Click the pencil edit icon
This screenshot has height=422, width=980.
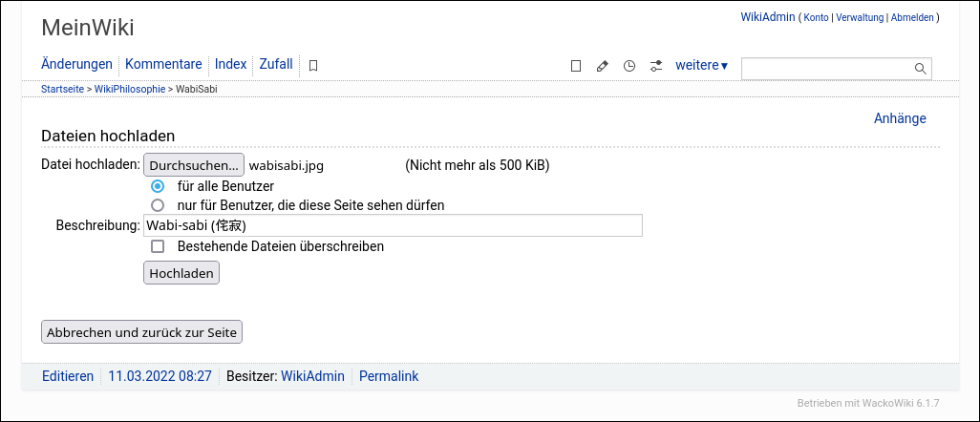(x=603, y=66)
